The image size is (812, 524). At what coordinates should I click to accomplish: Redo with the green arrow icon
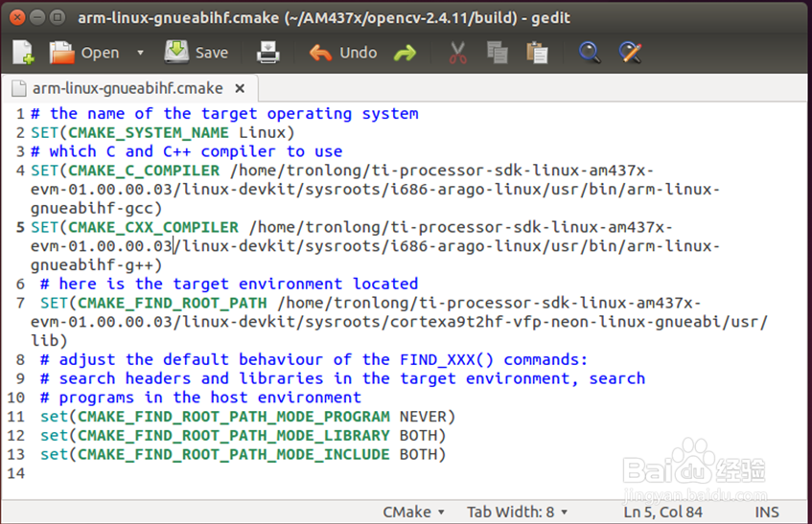click(x=405, y=53)
